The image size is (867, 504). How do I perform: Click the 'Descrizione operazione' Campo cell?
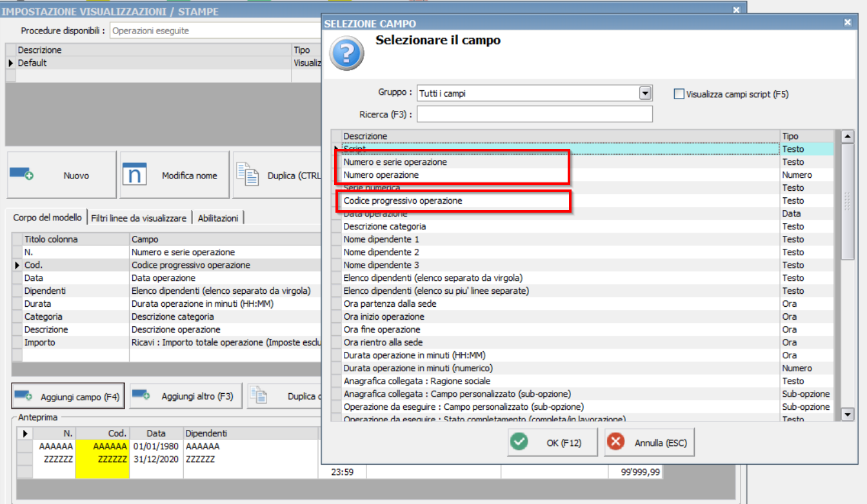pos(224,329)
